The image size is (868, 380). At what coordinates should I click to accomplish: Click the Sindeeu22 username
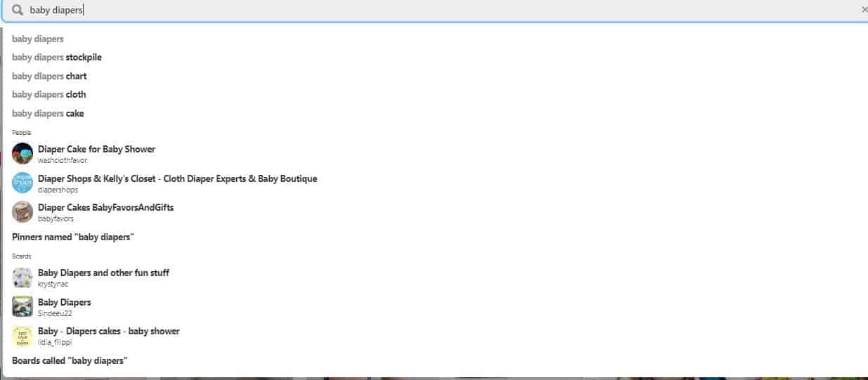click(55, 313)
